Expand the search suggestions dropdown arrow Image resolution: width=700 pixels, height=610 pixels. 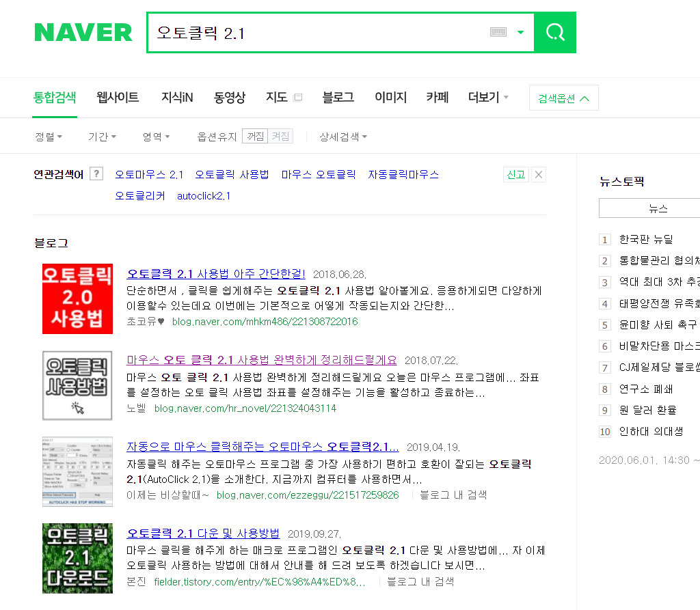(x=520, y=32)
